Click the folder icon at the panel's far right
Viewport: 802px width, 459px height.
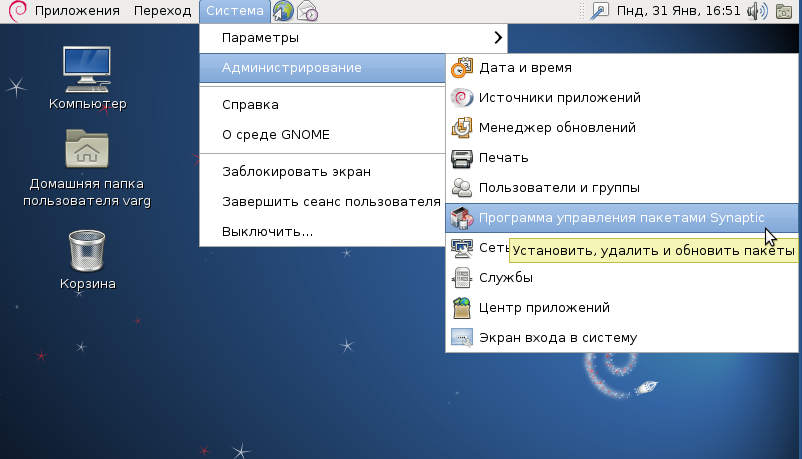784,11
